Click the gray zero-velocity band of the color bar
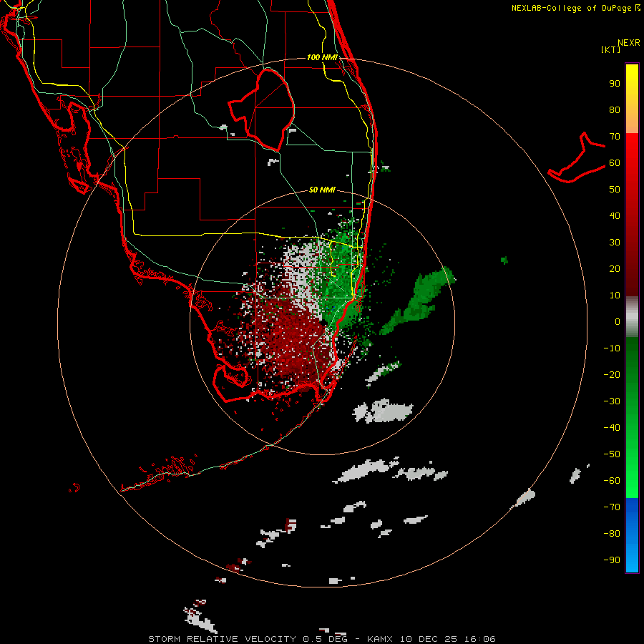This screenshot has height=644, width=644. pos(632,317)
